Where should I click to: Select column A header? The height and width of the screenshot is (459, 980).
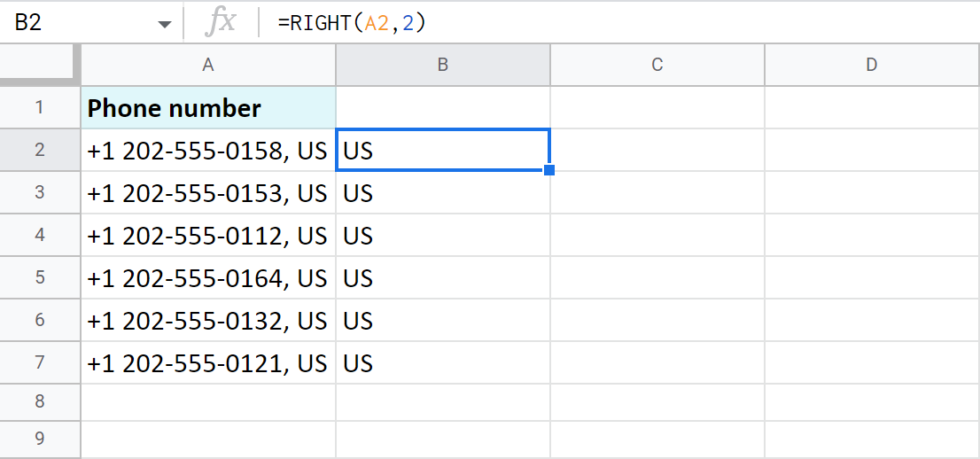click(208, 65)
